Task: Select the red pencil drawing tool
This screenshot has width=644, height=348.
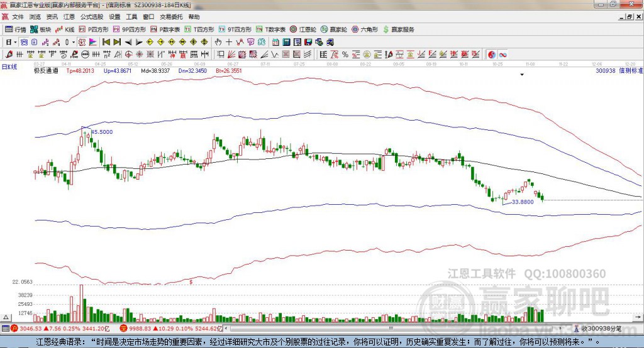Action: click(9, 54)
